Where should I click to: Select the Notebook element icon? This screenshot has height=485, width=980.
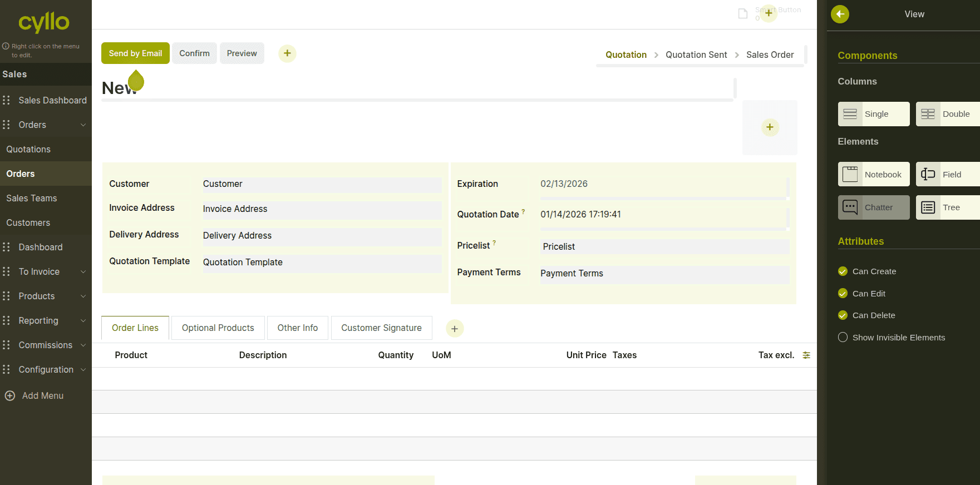click(x=850, y=175)
